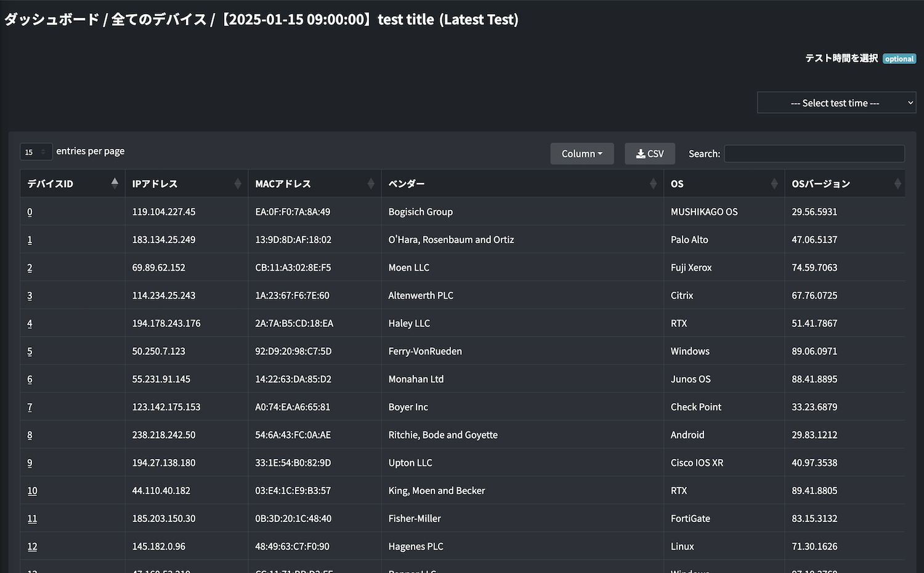Open device ID 10 link
Screen dimensions: 924x573
pos(32,491)
